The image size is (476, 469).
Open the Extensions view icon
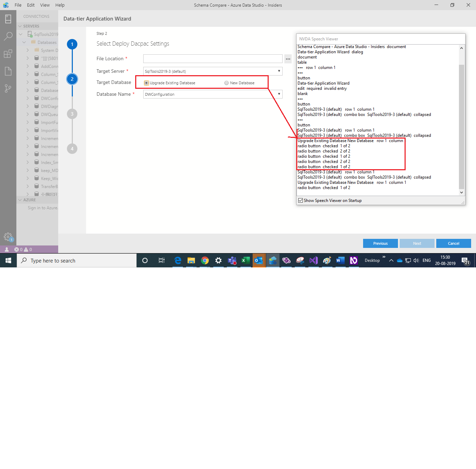(x=8, y=53)
